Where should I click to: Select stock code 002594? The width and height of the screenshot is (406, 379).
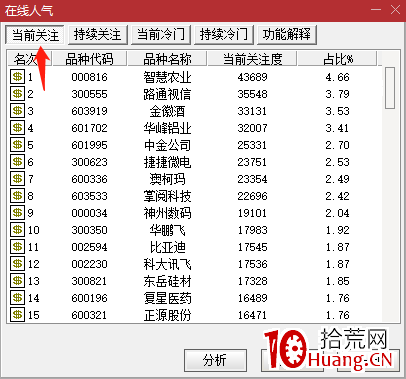coord(89,247)
